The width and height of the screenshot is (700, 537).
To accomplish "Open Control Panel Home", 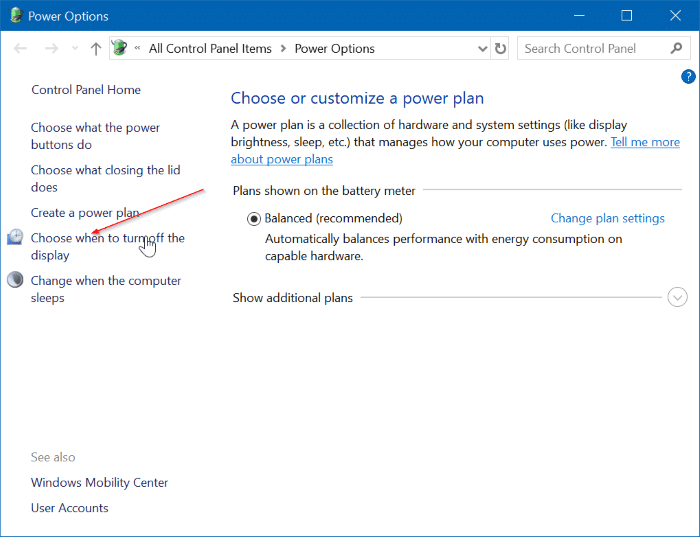I will pos(86,90).
